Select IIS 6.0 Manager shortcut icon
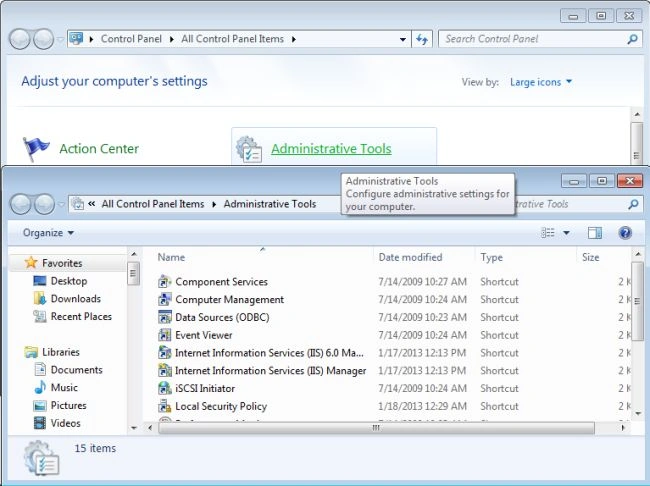The width and height of the screenshot is (650, 486). pos(165,353)
